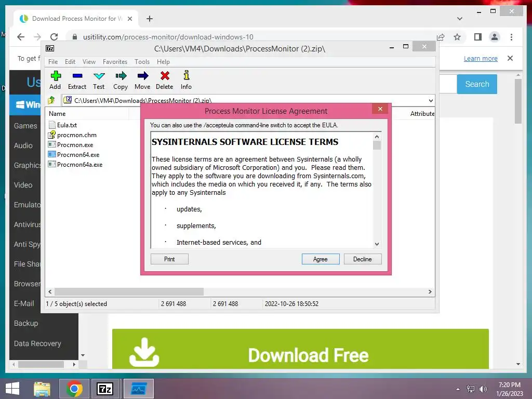The image size is (532, 399).
Task: Click the volume speaker tray icon
Action: coord(483,389)
